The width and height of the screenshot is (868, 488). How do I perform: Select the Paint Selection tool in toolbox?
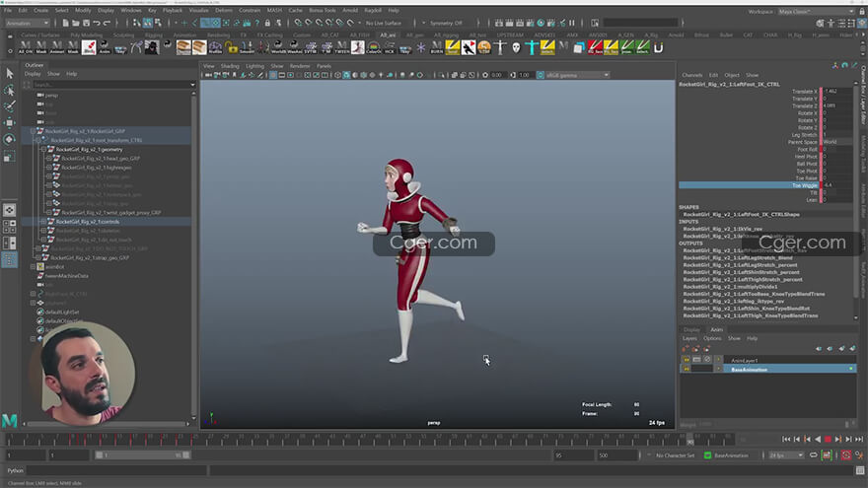tap(10, 105)
